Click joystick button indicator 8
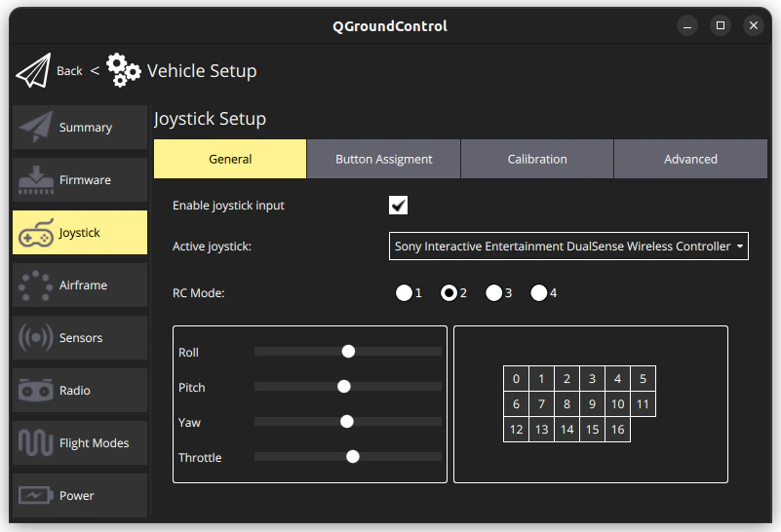Screen dimensions: 781x532 (566, 404)
